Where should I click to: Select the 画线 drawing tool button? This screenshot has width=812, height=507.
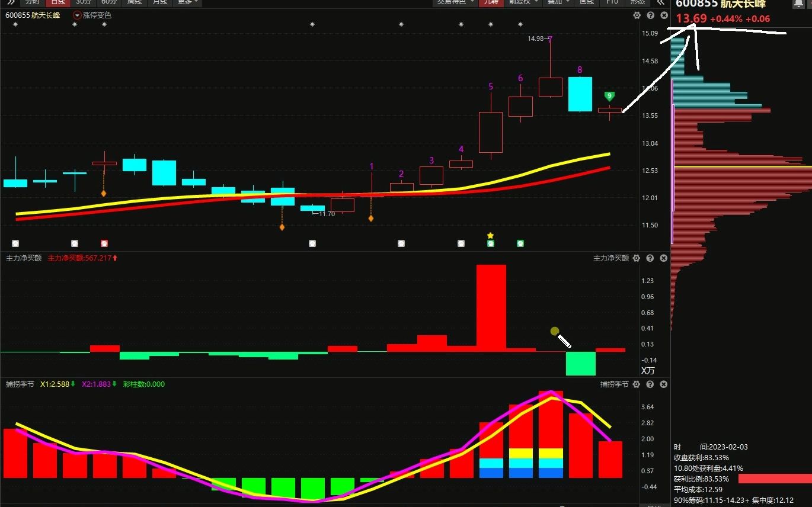(586, 2)
